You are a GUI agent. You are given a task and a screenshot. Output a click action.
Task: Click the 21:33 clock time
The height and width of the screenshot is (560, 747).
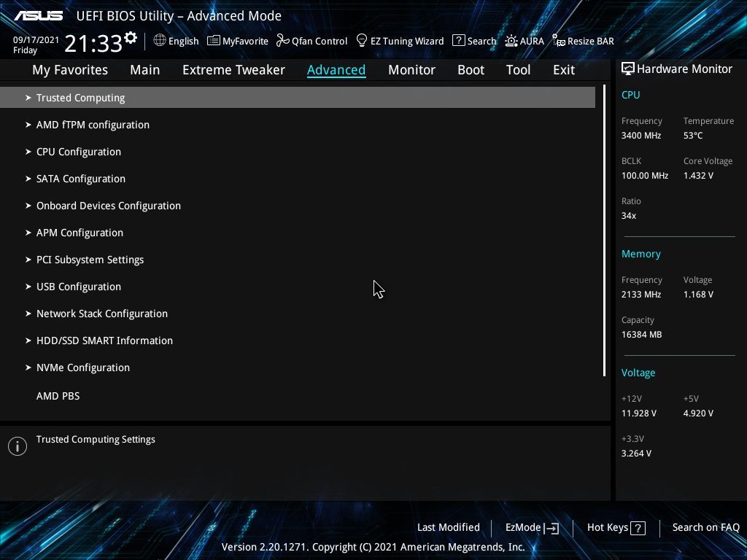coord(93,43)
